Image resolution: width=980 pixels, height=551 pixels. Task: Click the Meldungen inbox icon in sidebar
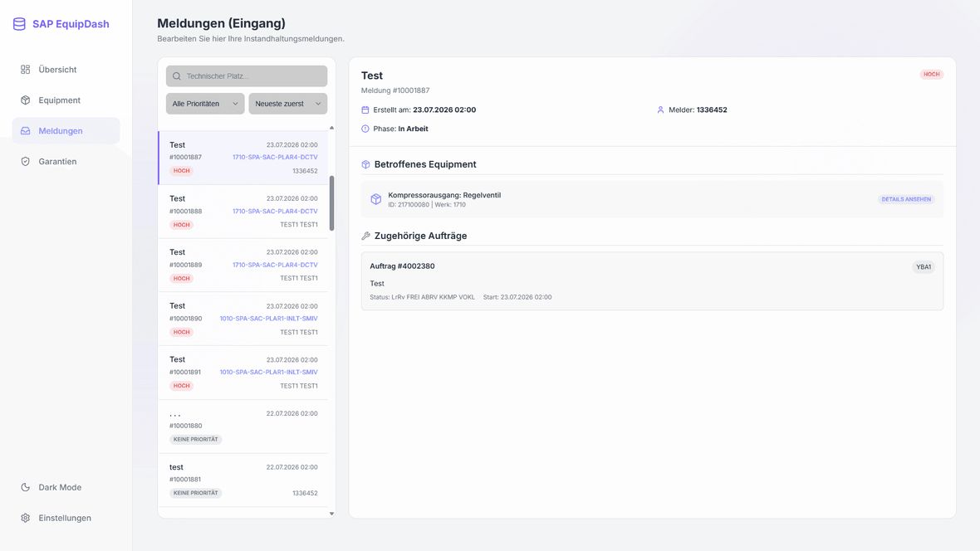tap(25, 130)
